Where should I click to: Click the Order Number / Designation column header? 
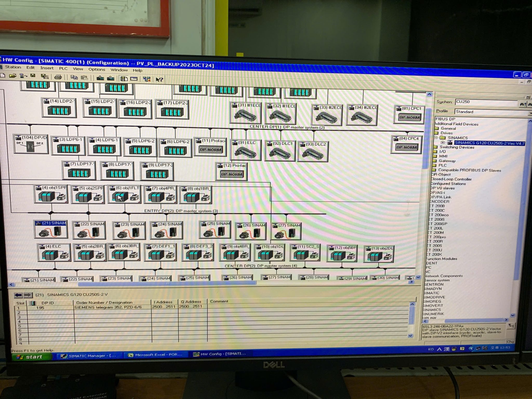(x=112, y=302)
